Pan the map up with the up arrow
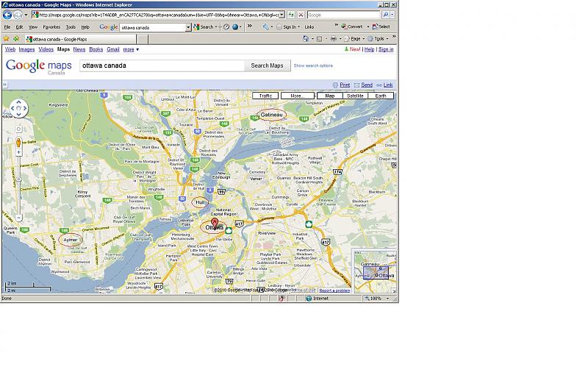This screenshot has width=588, height=392. [19, 102]
